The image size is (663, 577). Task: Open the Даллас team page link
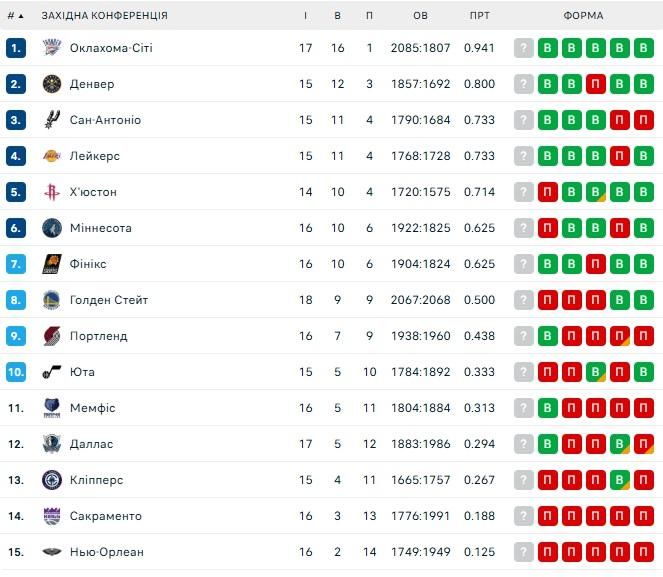click(91, 444)
